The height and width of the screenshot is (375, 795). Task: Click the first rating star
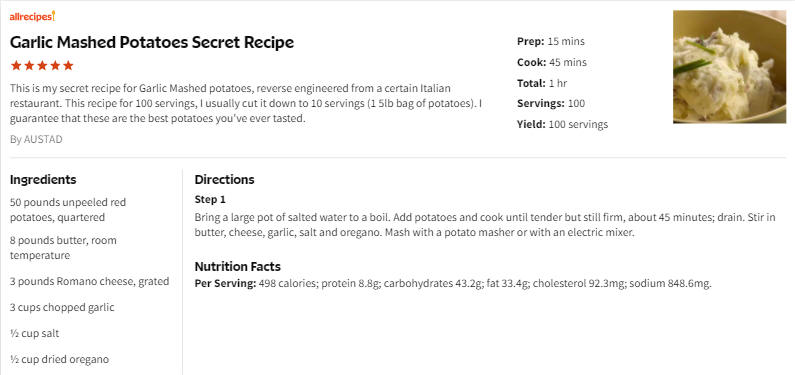click(16, 65)
